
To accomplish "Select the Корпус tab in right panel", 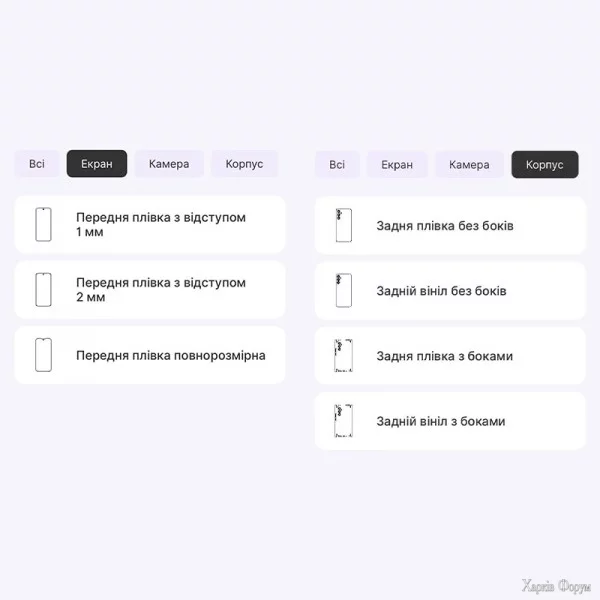I will [545, 165].
